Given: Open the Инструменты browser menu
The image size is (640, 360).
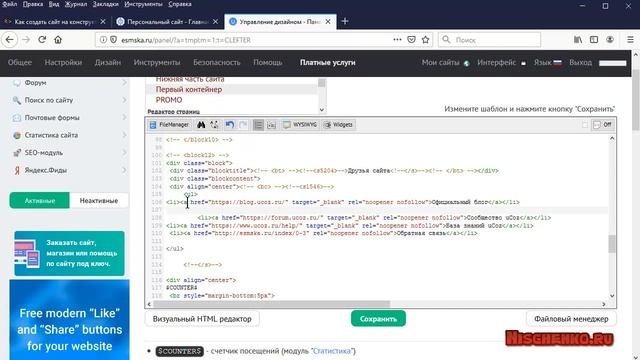Looking at the screenshot, I should (x=143, y=4).
